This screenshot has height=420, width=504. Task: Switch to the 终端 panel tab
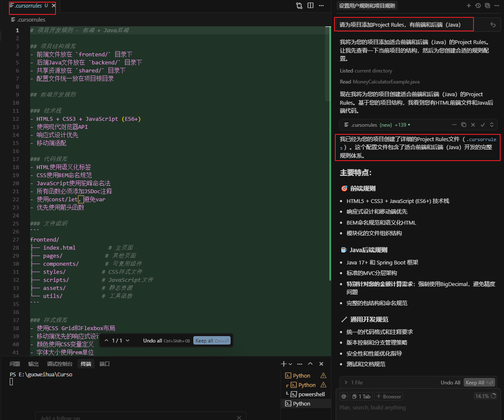pos(86,364)
